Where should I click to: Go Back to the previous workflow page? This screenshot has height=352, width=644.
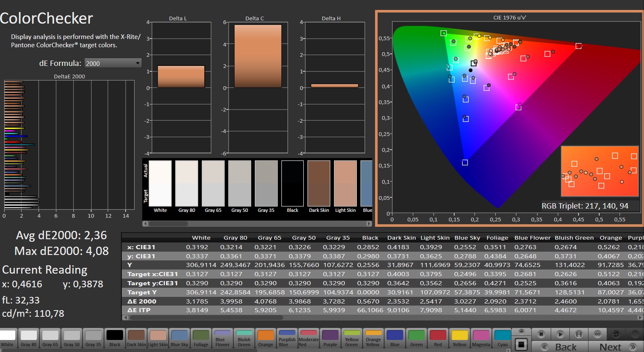(x=560, y=347)
